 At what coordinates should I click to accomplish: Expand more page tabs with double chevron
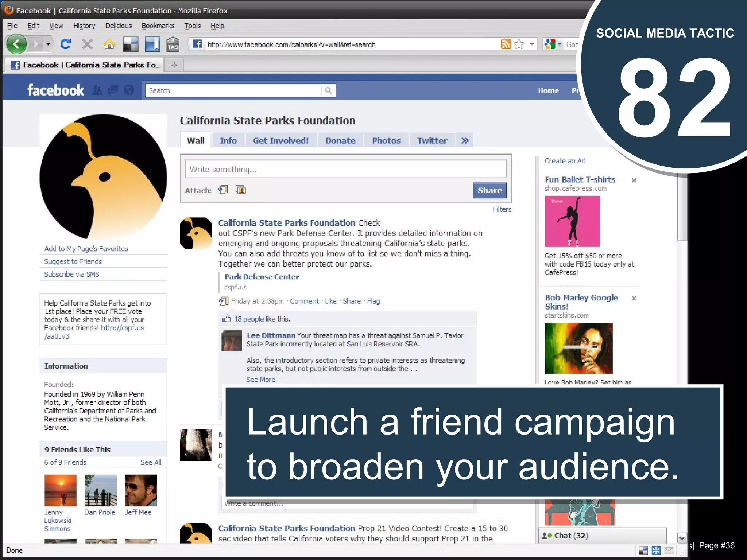coord(465,140)
